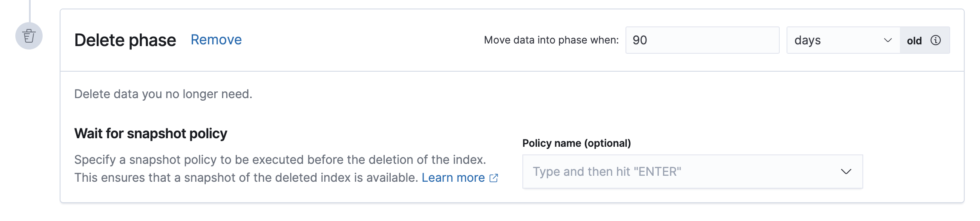Click the "Delete phase" heading
Viewport: 980px width, 221px height.
125,40
